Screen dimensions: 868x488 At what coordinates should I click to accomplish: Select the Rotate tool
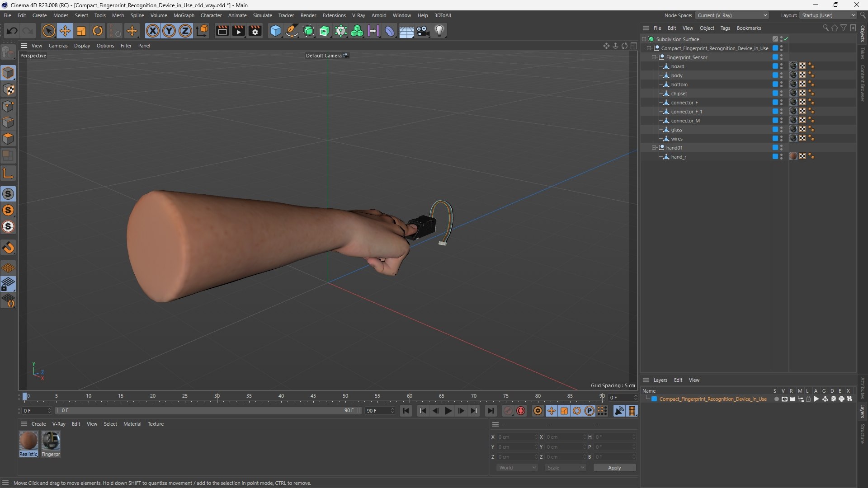click(x=98, y=31)
